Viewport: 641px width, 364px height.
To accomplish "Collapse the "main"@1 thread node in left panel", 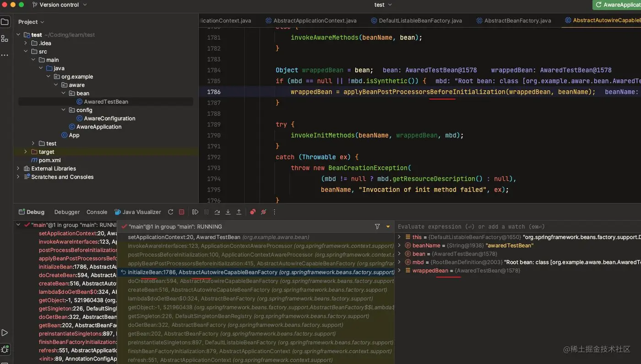I will point(18,225).
